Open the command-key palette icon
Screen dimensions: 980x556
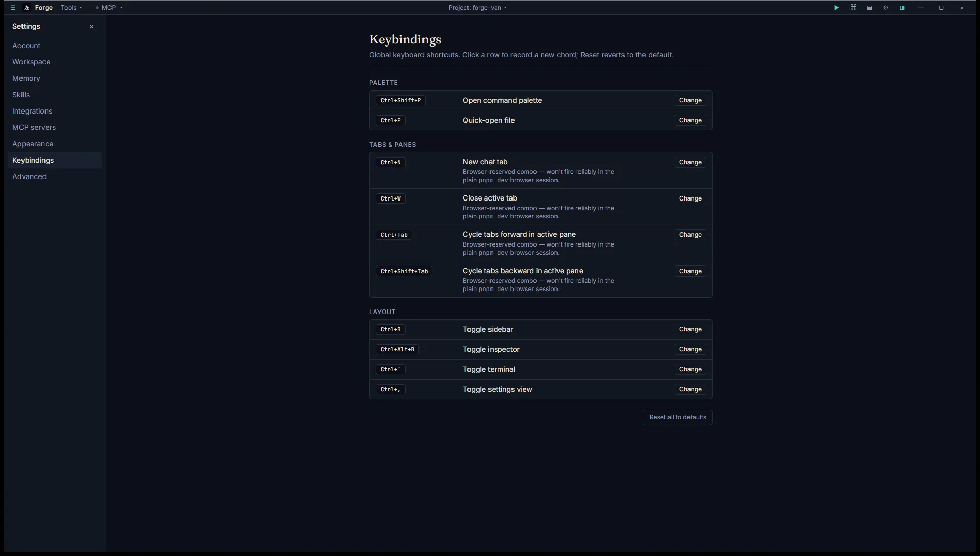853,8
